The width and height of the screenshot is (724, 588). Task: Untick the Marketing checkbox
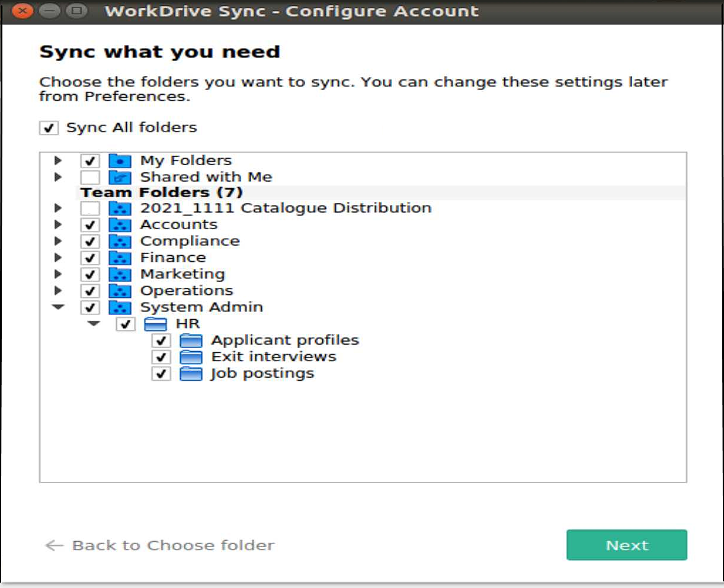pyautogui.click(x=90, y=275)
